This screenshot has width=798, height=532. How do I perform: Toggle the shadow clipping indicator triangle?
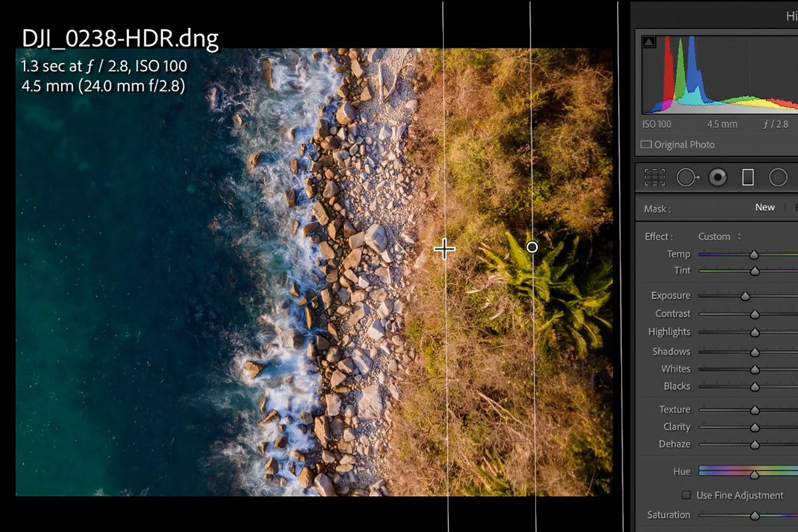point(649,42)
